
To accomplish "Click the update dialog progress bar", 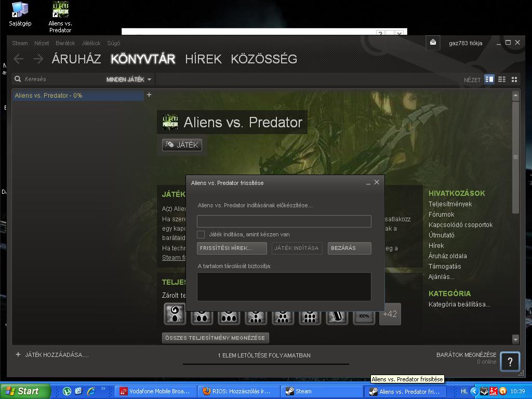I will coord(284,221).
